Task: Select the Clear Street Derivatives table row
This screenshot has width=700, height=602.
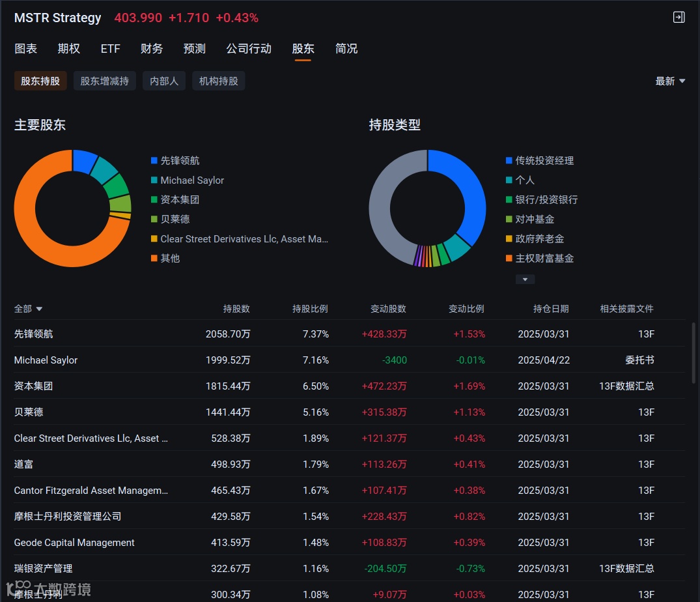Action: click(x=349, y=438)
